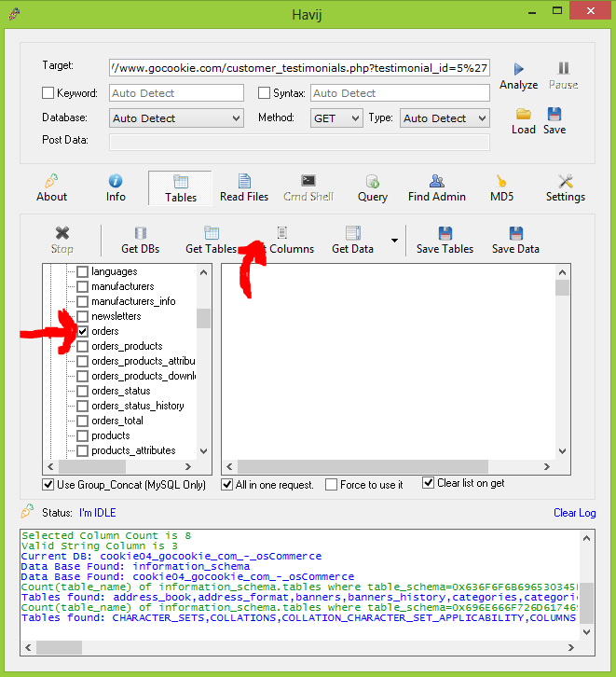Enable the Keyword checkbox
The width and height of the screenshot is (616, 677).
(x=48, y=93)
